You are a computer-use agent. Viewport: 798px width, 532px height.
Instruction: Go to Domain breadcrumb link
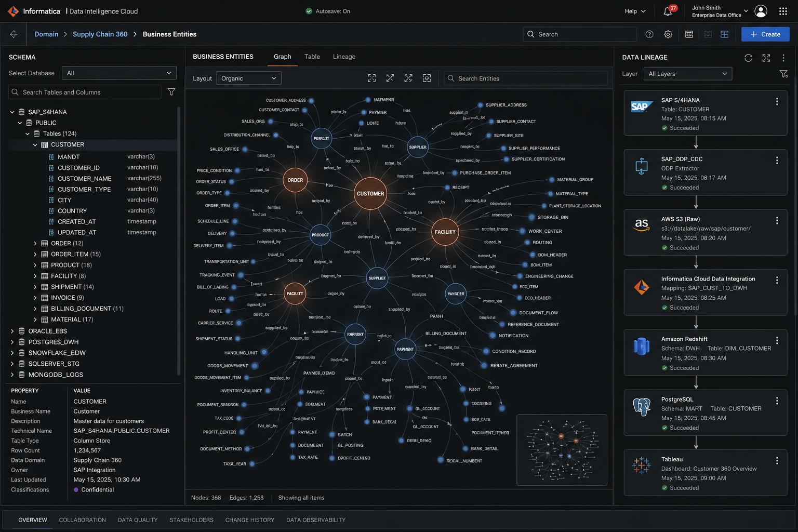[x=46, y=34]
